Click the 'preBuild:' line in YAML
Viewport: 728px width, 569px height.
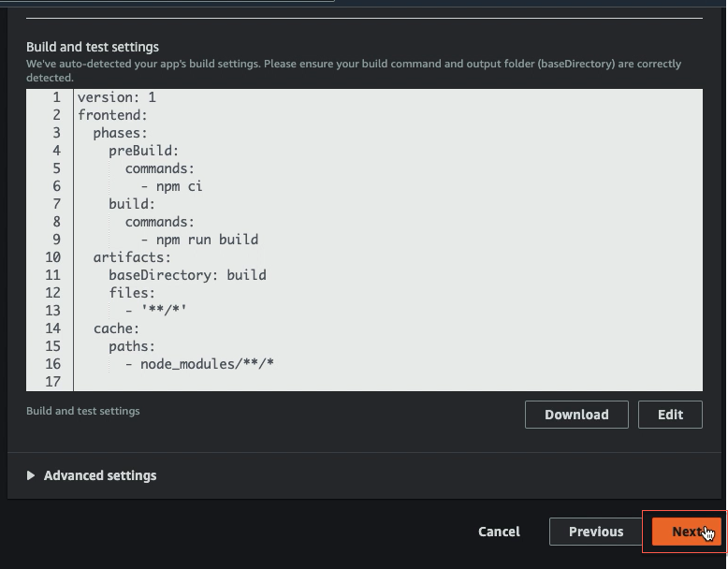click(x=143, y=151)
